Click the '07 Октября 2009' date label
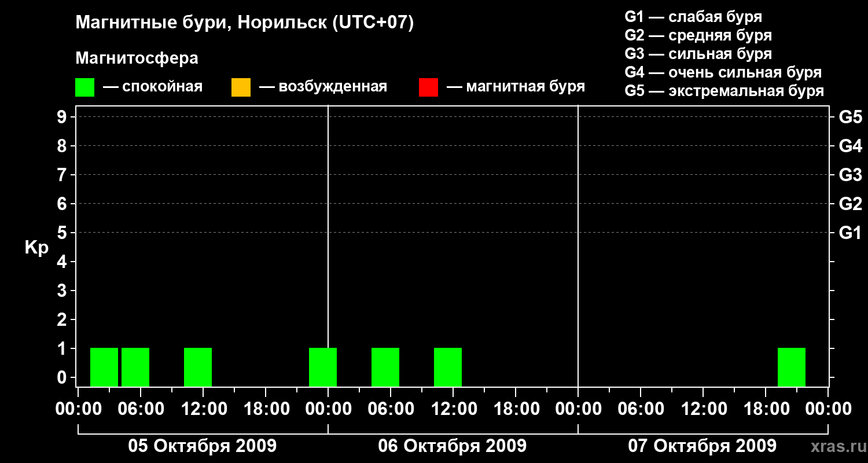The height and width of the screenshot is (463, 868). click(x=703, y=446)
